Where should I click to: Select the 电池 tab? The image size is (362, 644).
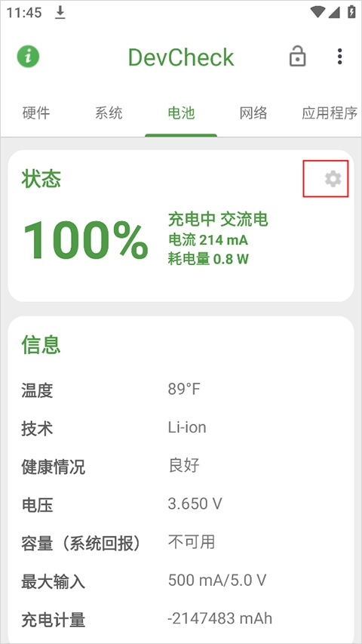181,113
